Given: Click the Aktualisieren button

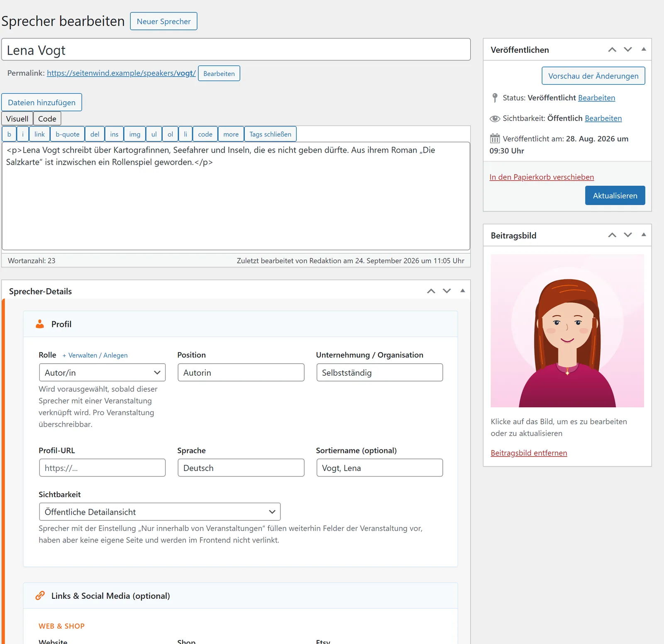Looking at the screenshot, I should [x=615, y=195].
